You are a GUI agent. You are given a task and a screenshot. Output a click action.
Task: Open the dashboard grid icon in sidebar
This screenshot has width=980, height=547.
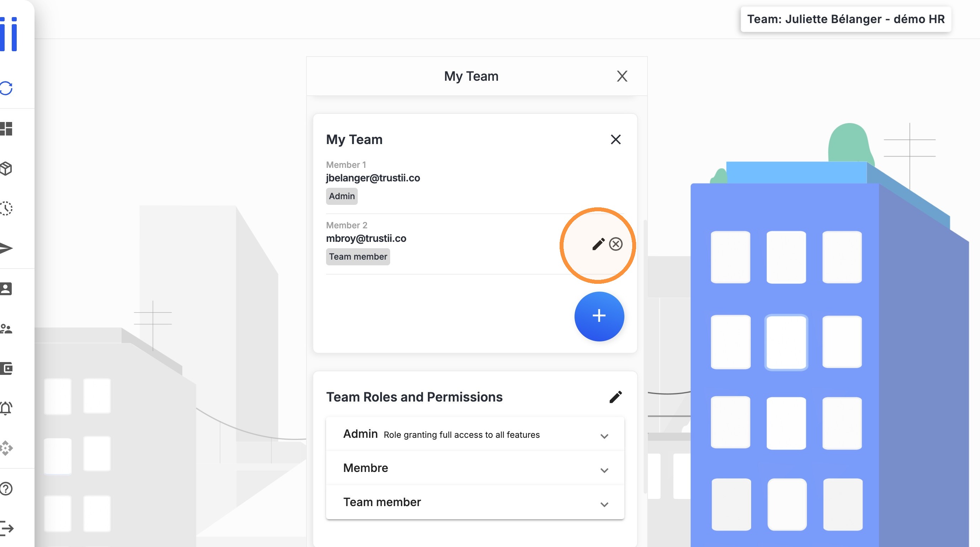6,128
